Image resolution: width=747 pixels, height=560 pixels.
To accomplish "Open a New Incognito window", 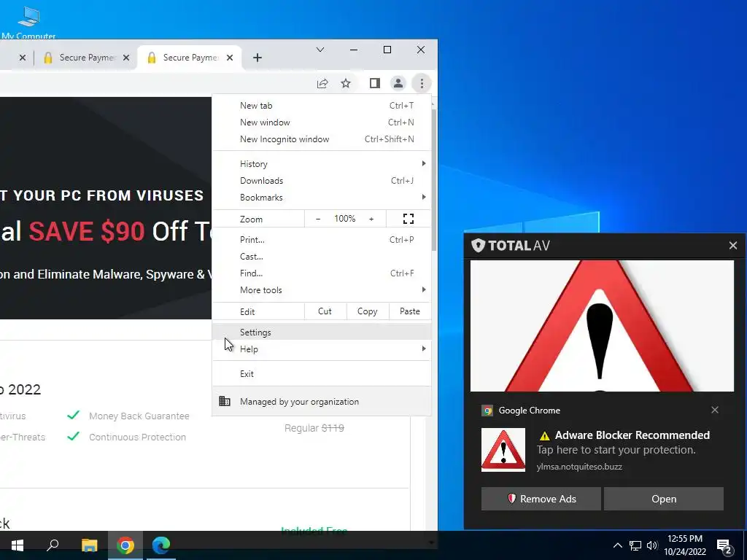I will point(322,139).
